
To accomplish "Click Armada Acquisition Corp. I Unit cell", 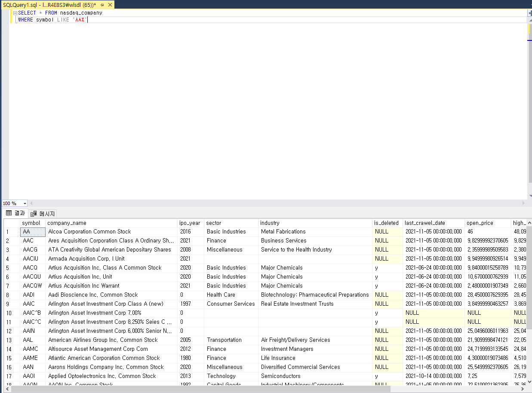I will tap(111, 259).
